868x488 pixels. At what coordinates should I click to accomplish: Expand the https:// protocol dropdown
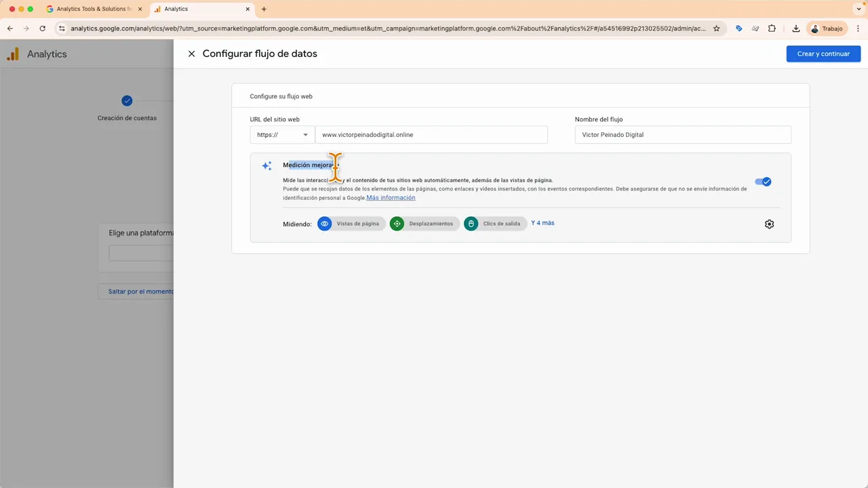point(304,134)
